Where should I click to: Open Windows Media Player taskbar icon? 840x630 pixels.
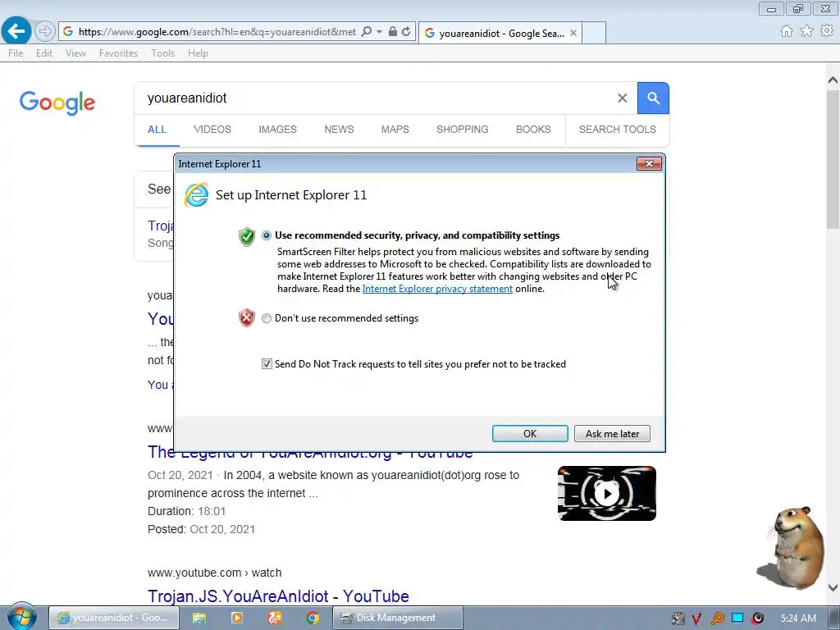[237, 618]
